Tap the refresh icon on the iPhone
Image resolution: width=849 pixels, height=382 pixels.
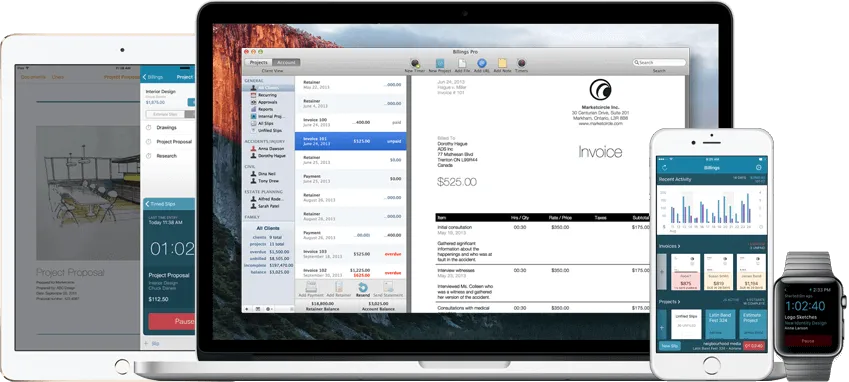point(664,168)
